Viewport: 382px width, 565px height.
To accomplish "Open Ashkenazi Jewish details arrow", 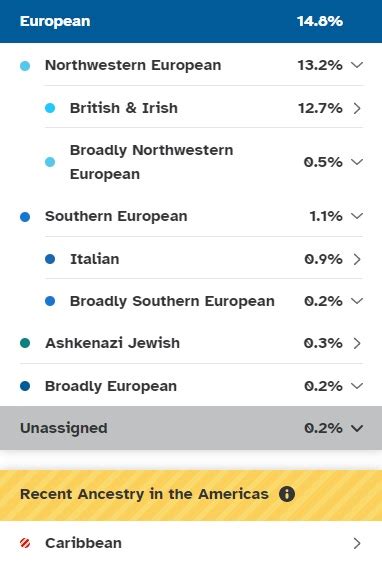I will (357, 343).
